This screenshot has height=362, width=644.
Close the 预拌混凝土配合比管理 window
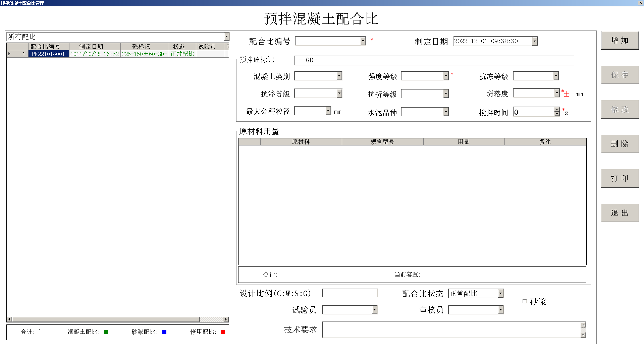point(640,3)
